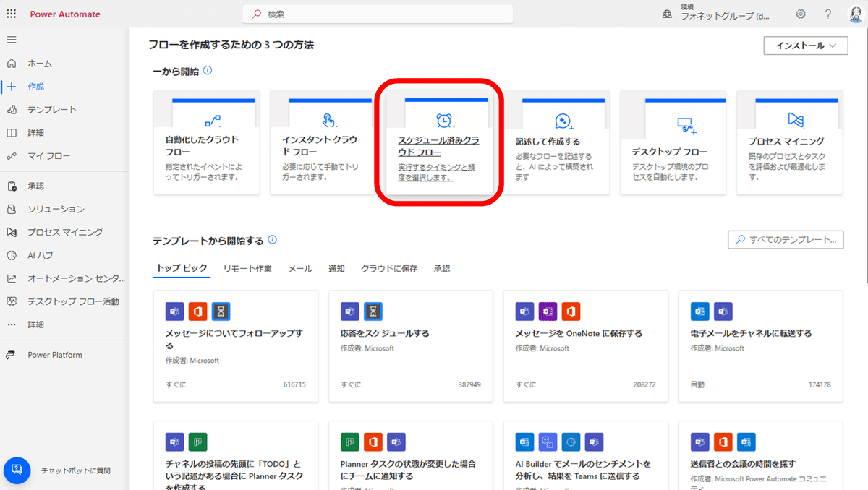Open the 記述して作成する card
This screenshot has height=490, width=868.
(x=557, y=143)
